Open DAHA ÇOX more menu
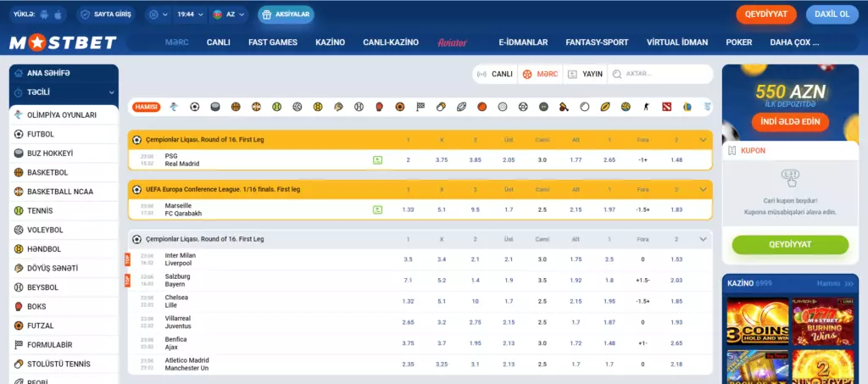The height and width of the screenshot is (384, 868). point(794,42)
